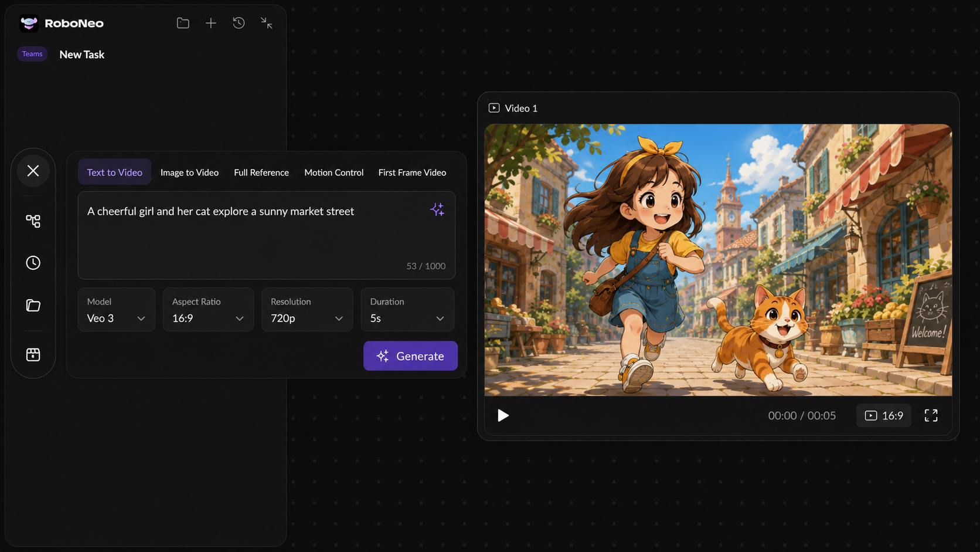Collapse the panel with the shrink arrows icon
This screenshot has width=980, height=552.
(x=267, y=23)
